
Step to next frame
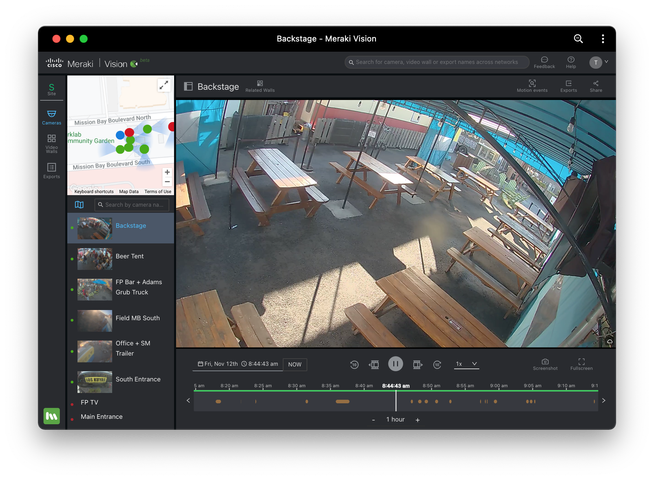(417, 365)
